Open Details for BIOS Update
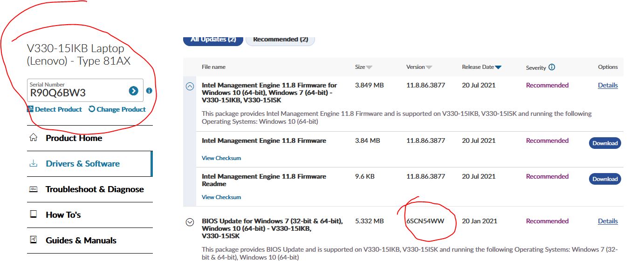The height and width of the screenshot is (261, 644). [x=608, y=221]
